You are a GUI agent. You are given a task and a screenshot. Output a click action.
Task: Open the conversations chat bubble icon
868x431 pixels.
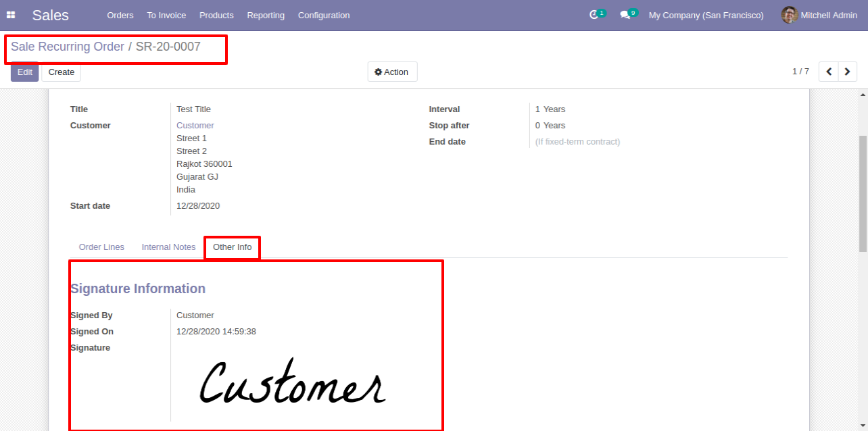625,15
